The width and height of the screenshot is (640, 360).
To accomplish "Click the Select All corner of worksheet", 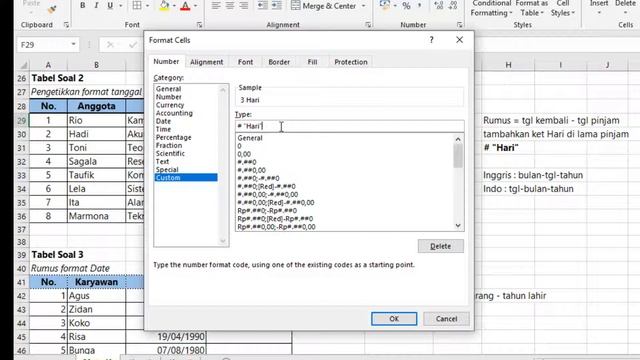I will coord(23,64).
